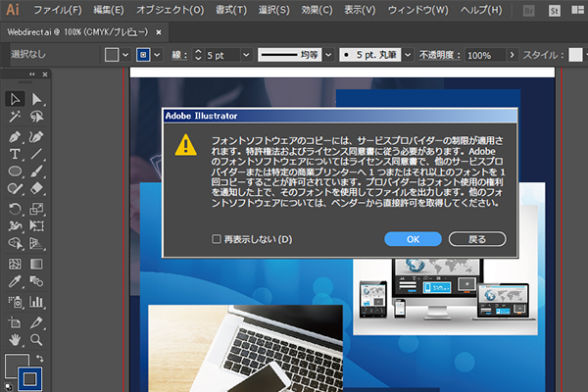This screenshot has width=588, height=392.
Task: Open the 編集(E) menu
Action: pos(109,10)
